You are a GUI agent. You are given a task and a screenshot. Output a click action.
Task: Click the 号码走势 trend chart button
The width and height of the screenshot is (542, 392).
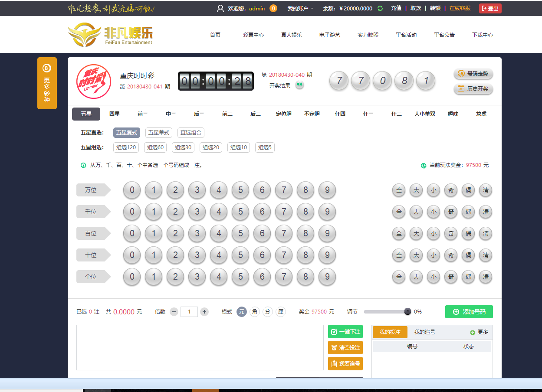pos(473,74)
